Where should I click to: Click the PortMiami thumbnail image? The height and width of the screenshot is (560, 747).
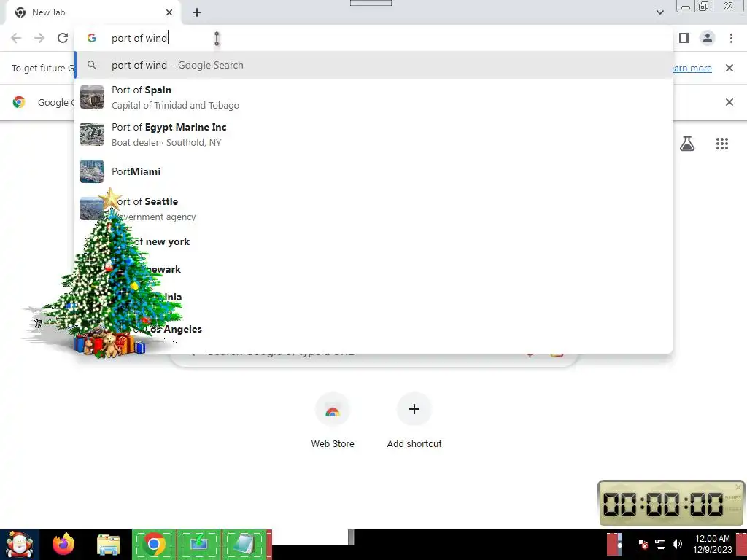[x=92, y=171]
